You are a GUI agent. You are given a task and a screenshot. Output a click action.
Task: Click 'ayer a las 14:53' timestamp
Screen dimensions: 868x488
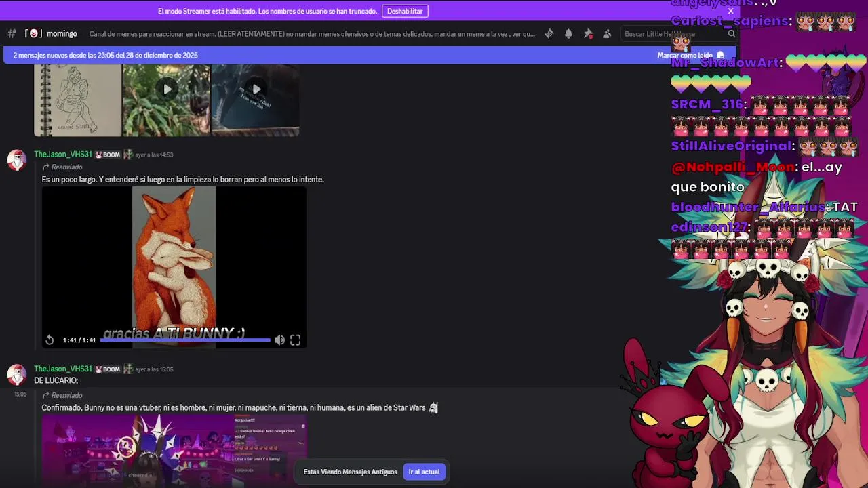pyautogui.click(x=154, y=155)
